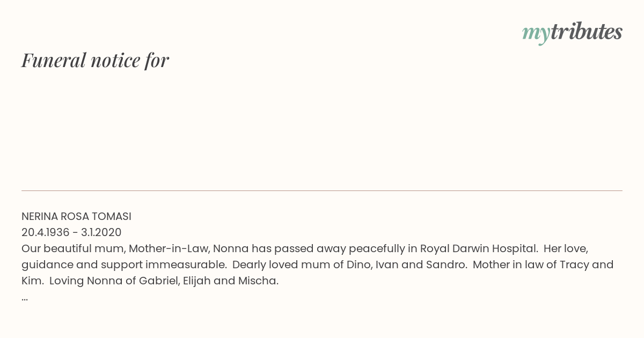Screen dimensions: 644x338
Task: Click the "tributes" word in the logo
Action: tap(586, 32)
